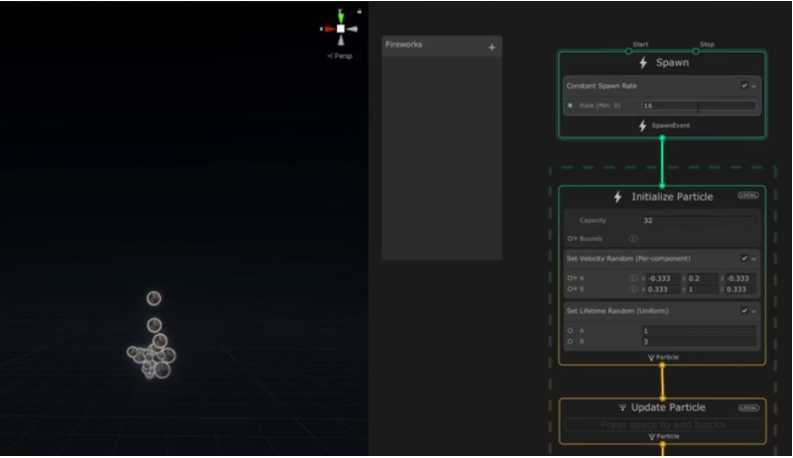Click the Capacity field showing 32
793x458 pixels.
click(x=698, y=220)
